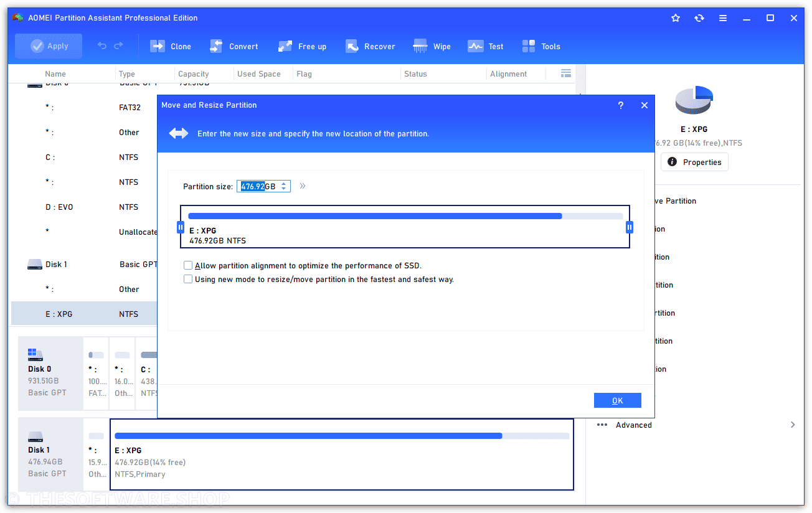This screenshot has width=812, height=513.
Task: Click the star favorite icon in title bar
Action: (676, 18)
